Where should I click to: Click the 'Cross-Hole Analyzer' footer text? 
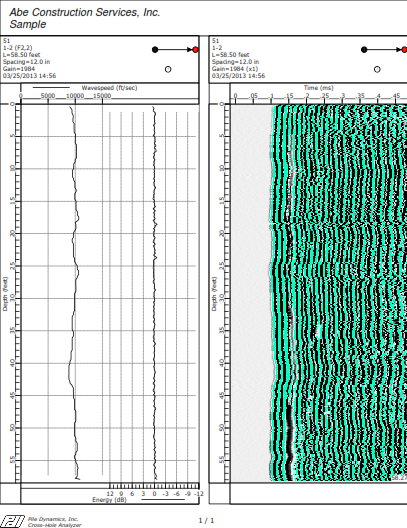tap(55, 525)
